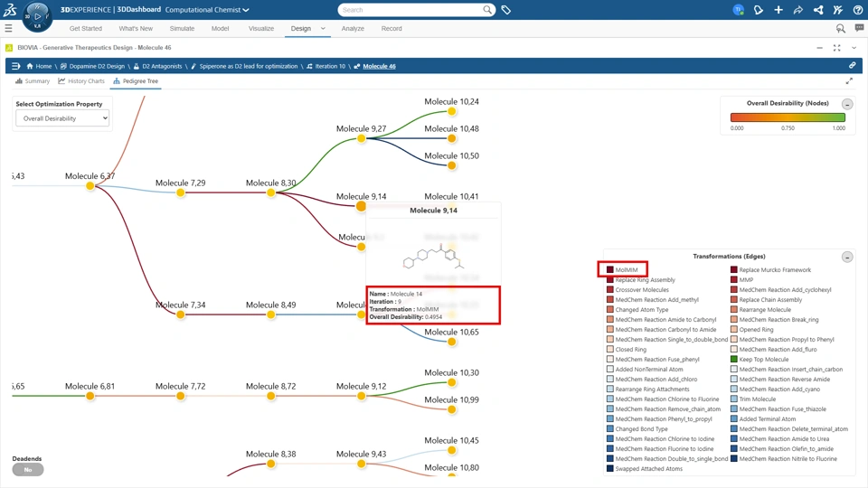Open the widget options chevron
This screenshot has height=488, width=868.
(854, 48)
